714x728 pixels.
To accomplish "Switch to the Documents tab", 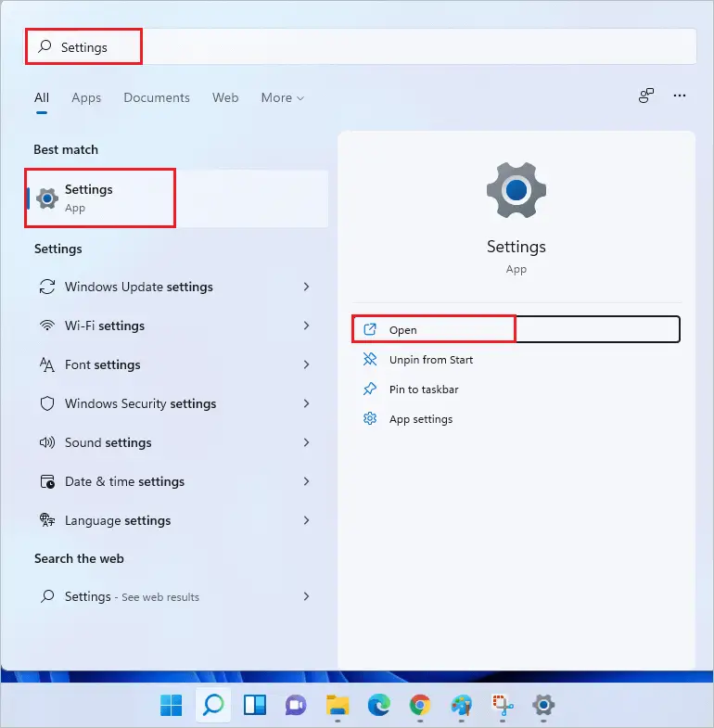I will 157,97.
